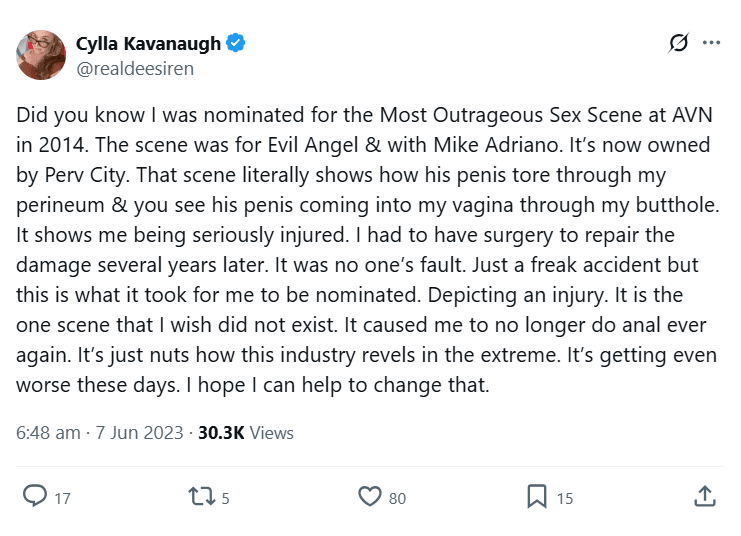
Task: Click the repost count 5
Action: coord(226,498)
